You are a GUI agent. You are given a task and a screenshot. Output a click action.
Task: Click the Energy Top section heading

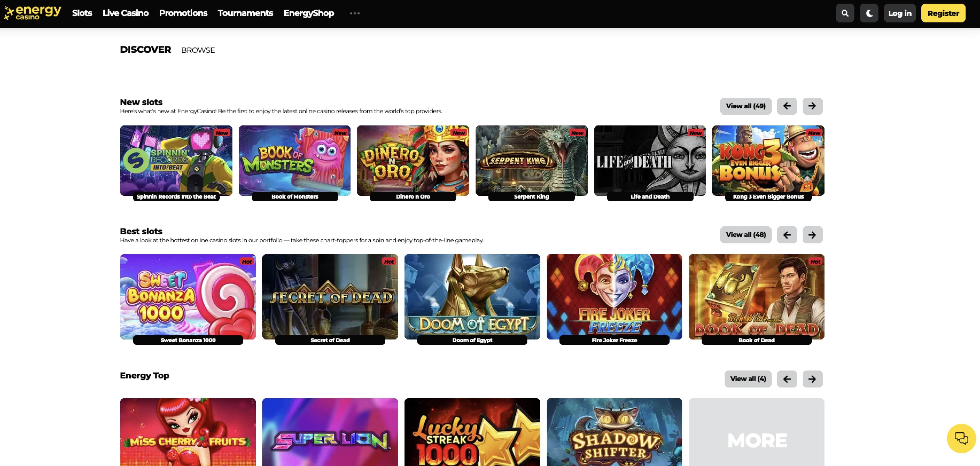click(145, 376)
